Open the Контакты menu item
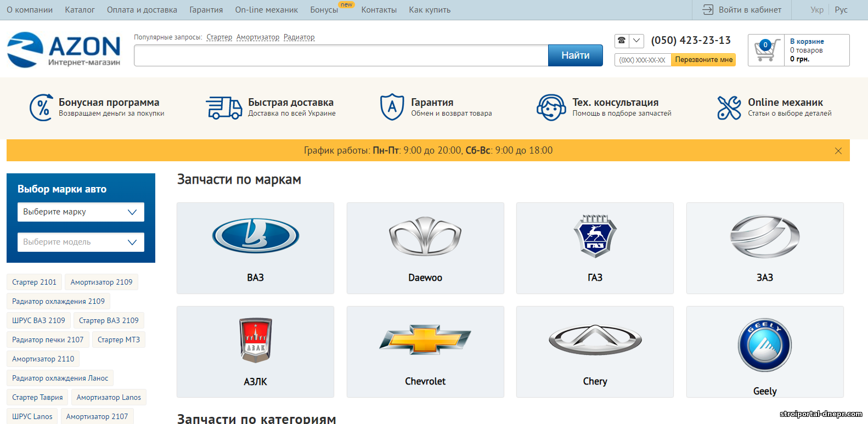Screen dimensions: 868x424 coord(379,10)
